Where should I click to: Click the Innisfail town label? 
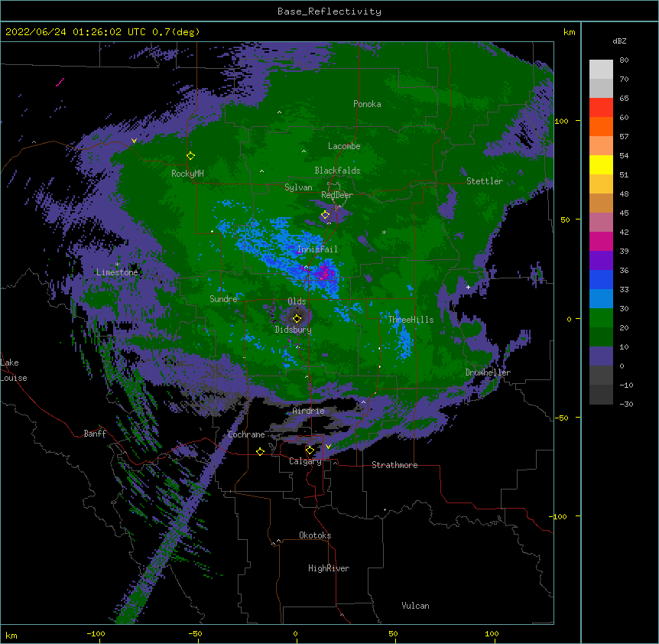[x=317, y=249]
